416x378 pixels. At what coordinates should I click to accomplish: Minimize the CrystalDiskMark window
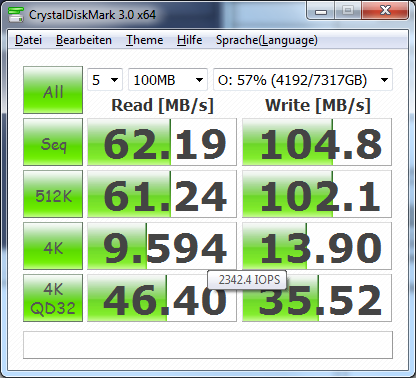[321, 12]
